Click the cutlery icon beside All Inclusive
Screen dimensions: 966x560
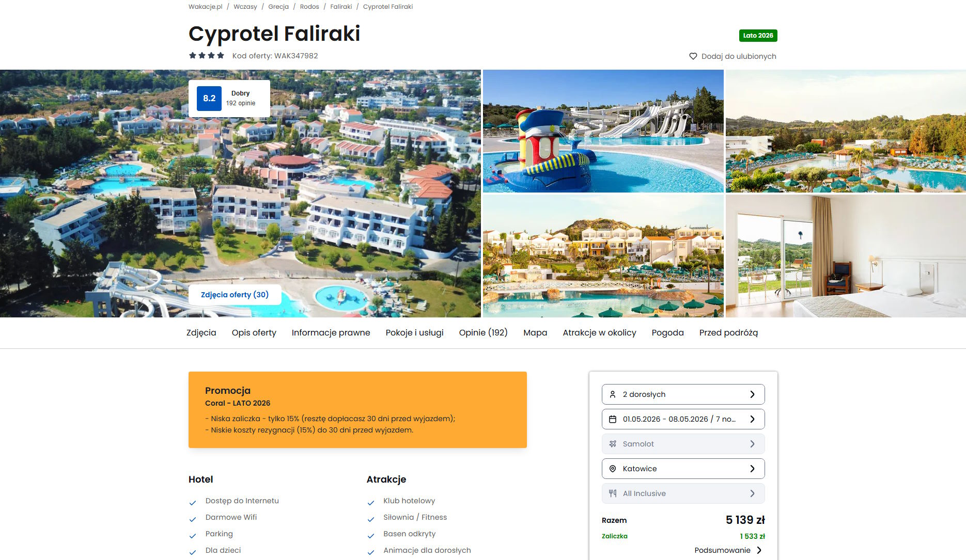[x=613, y=493]
